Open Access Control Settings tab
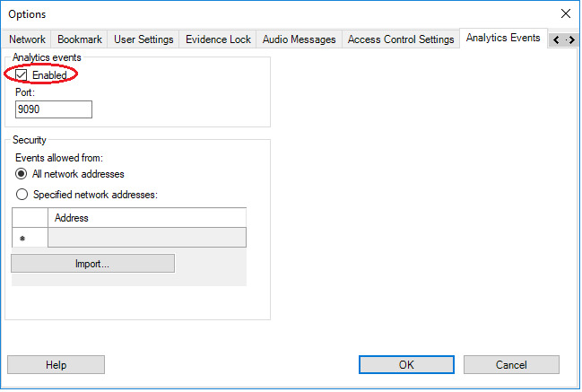This screenshot has width=582, height=392. point(400,39)
